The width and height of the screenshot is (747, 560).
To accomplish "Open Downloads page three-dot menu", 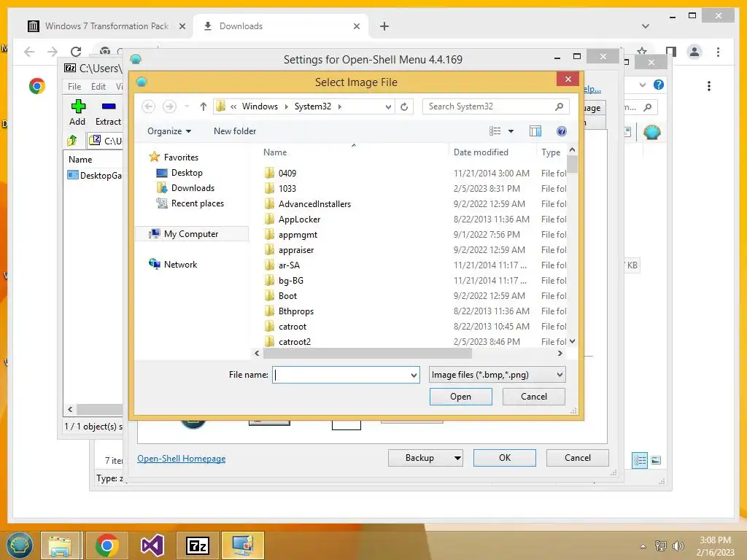I will (709, 86).
